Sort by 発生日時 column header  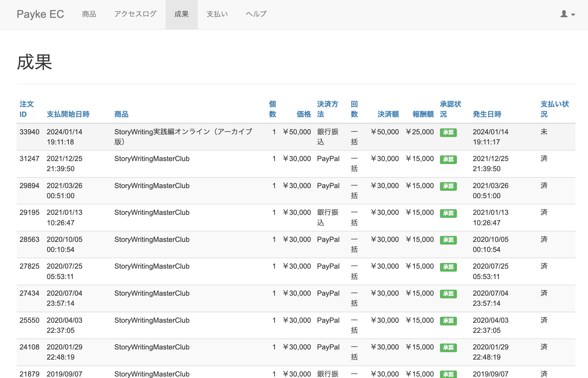point(487,114)
